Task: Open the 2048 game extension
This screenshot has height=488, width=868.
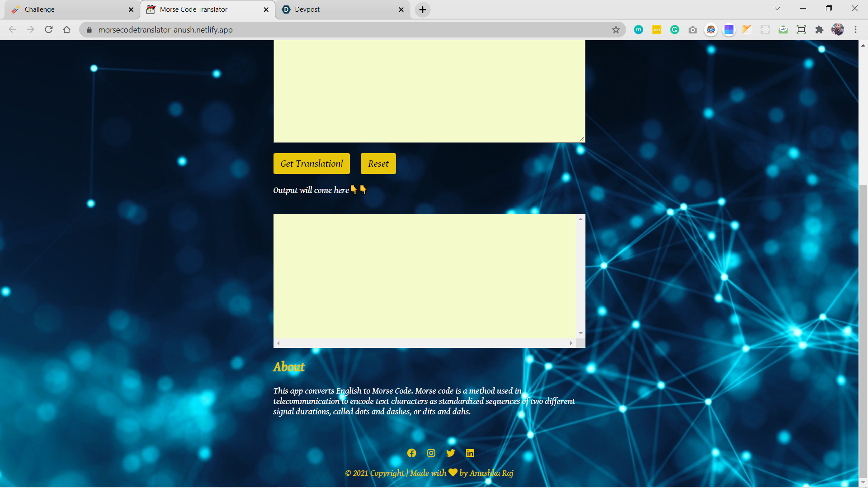Action: coord(657,29)
